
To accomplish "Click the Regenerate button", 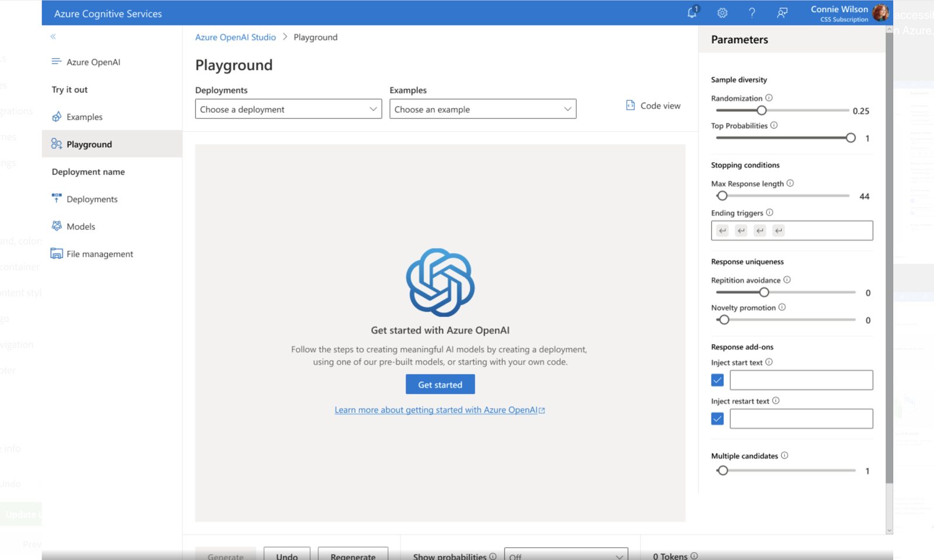I will point(353,554).
